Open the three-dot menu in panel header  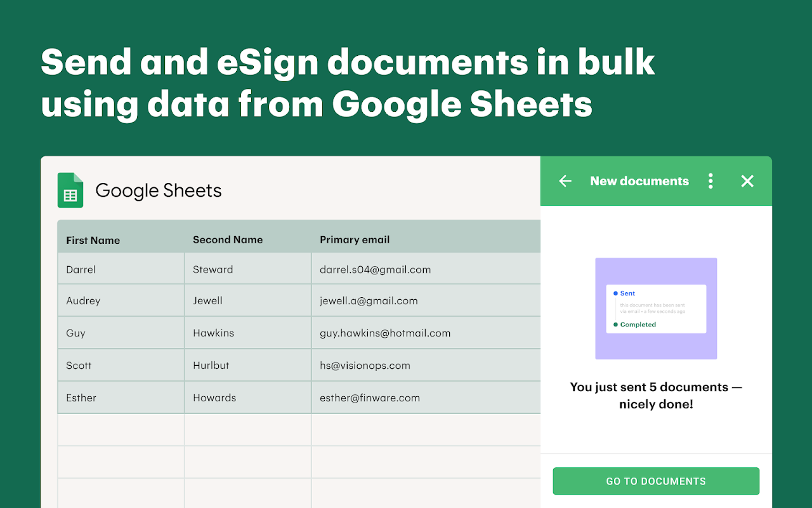[x=710, y=181]
